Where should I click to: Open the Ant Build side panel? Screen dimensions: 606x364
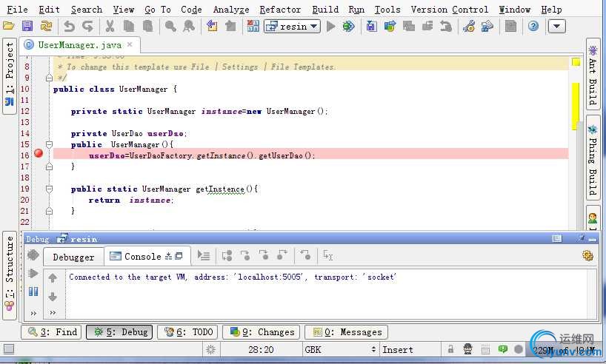593,75
